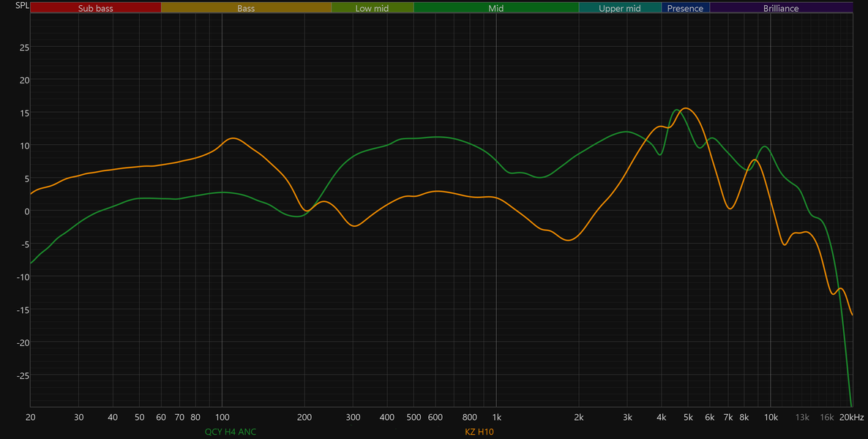The image size is (868, 439).
Task: Click the -25 dB SPL axis label
Action: (x=23, y=375)
